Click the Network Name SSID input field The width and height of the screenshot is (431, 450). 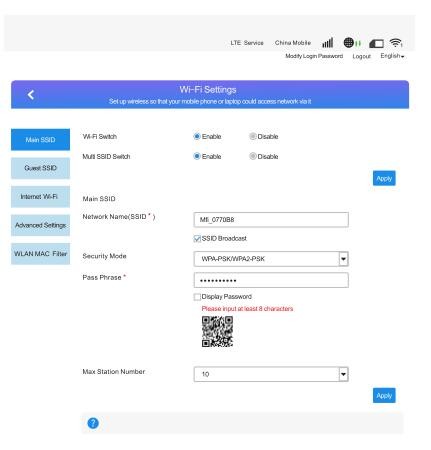coord(271,220)
